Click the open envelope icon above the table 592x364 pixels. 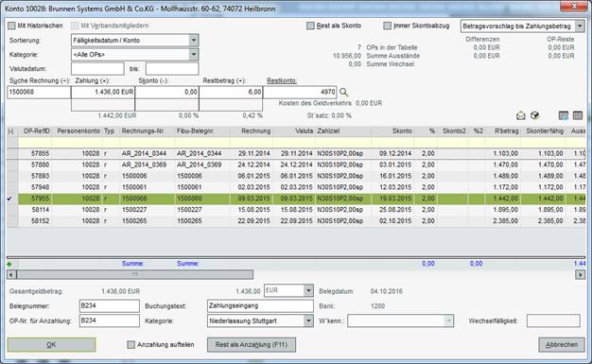click(x=521, y=116)
